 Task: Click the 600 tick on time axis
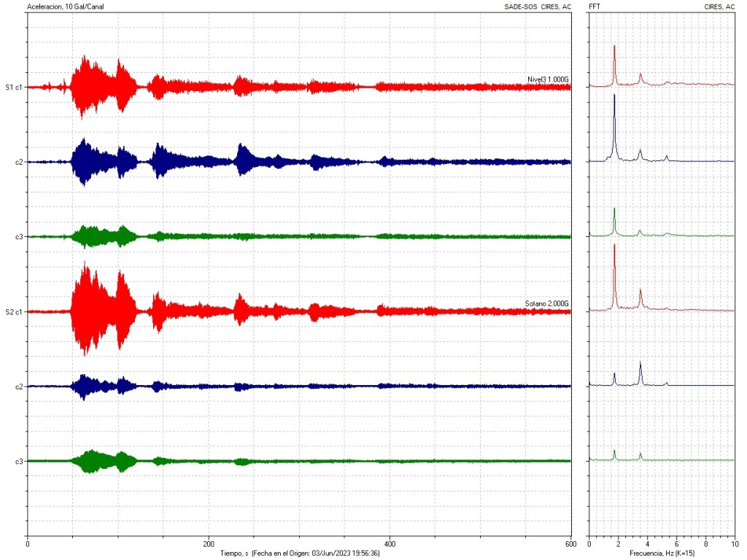point(570,544)
